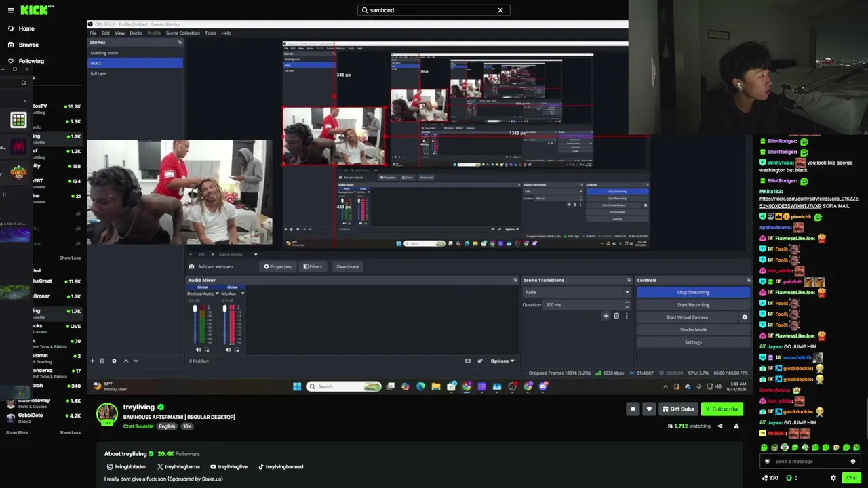This screenshot has height=488, width=868.
Task: Open Browse in the Kick sidebar
Action: 23,45
